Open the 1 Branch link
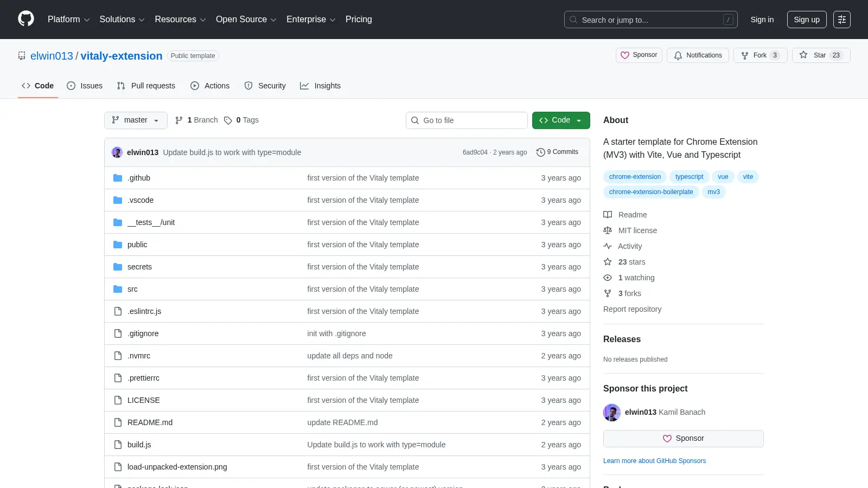 196,120
